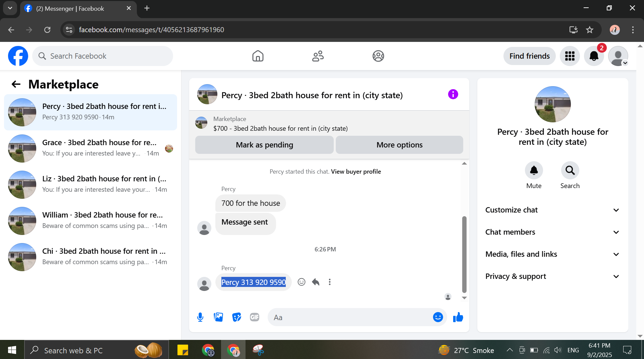Click chat scrollbar up arrow

[x=464, y=164]
